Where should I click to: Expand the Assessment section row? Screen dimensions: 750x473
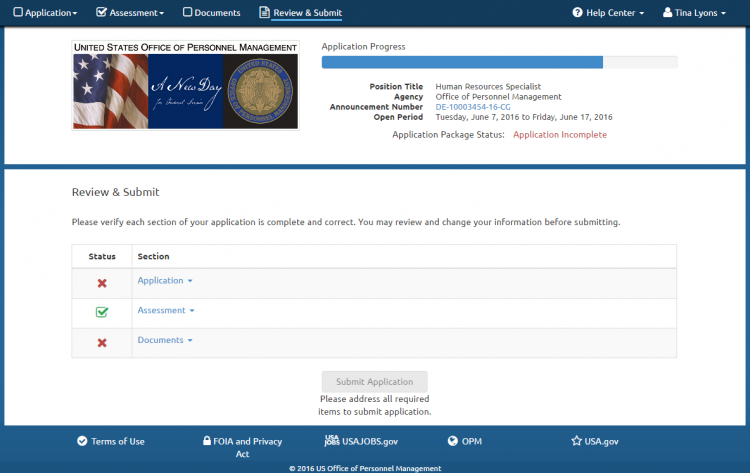tap(166, 310)
